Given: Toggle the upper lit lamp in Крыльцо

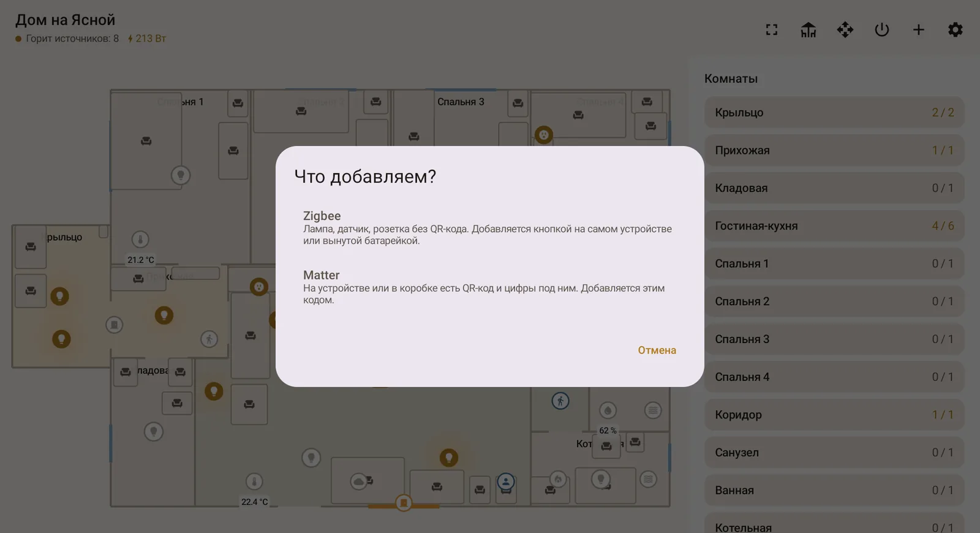Looking at the screenshot, I should coord(59,297).
